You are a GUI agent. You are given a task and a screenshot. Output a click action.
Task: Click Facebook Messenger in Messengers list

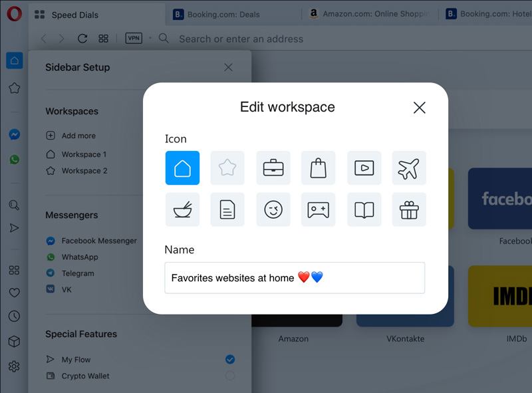[x=91, y=241]
